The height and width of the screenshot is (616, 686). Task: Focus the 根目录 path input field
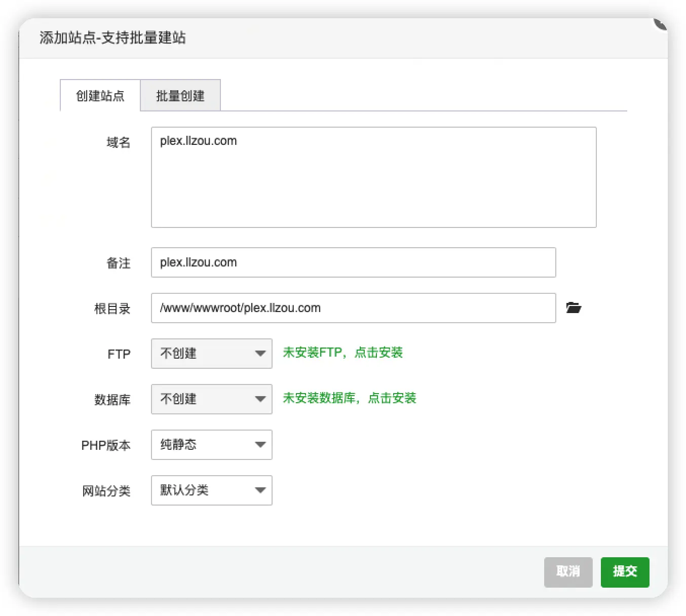point(354,308)
